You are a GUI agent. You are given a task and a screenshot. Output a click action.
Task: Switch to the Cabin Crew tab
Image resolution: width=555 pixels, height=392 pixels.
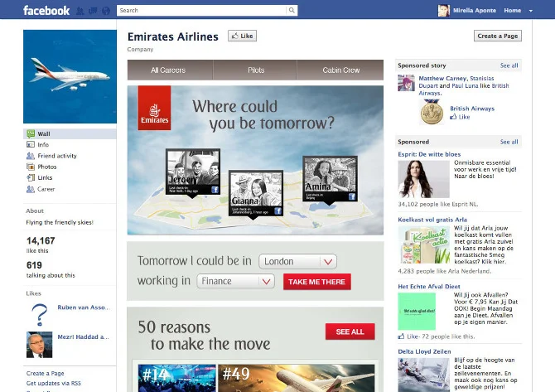pos(340,70)
